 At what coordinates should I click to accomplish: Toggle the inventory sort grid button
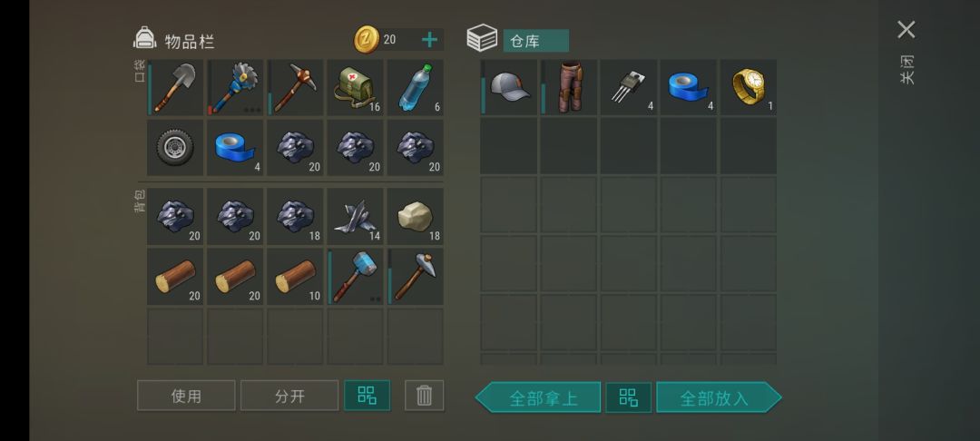pos(367,396)
